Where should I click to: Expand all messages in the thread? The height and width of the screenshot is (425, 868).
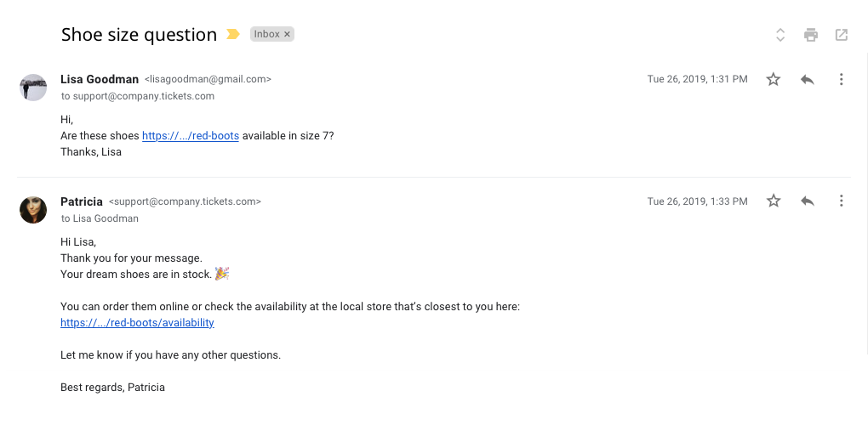point(780,35)
